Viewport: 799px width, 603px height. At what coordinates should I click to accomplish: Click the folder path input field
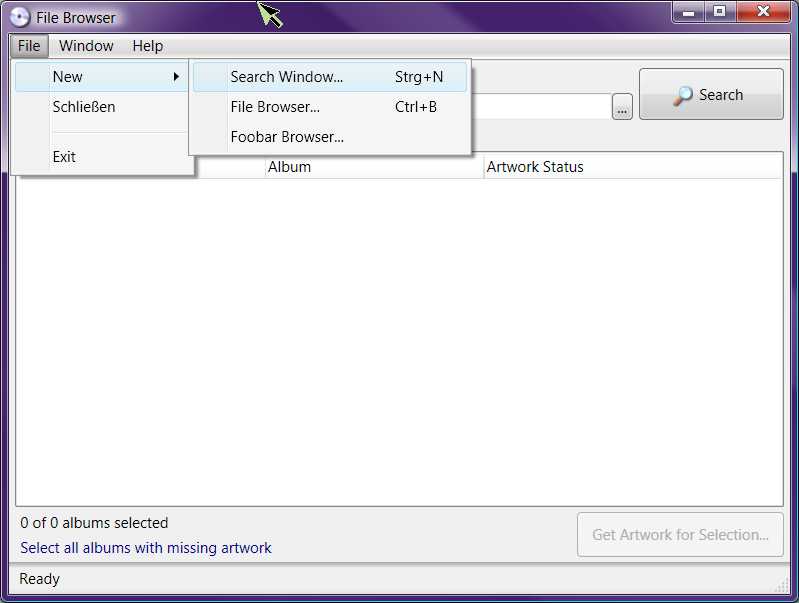541,107
